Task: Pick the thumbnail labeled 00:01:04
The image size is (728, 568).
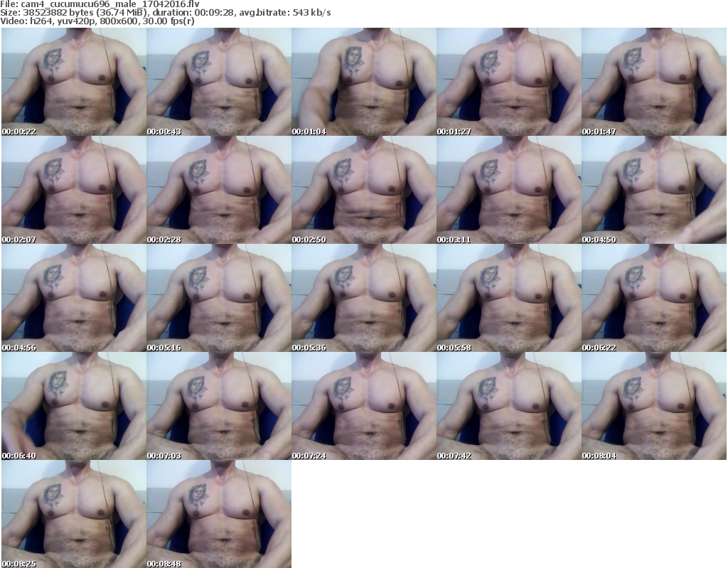Action: (364, 82)
